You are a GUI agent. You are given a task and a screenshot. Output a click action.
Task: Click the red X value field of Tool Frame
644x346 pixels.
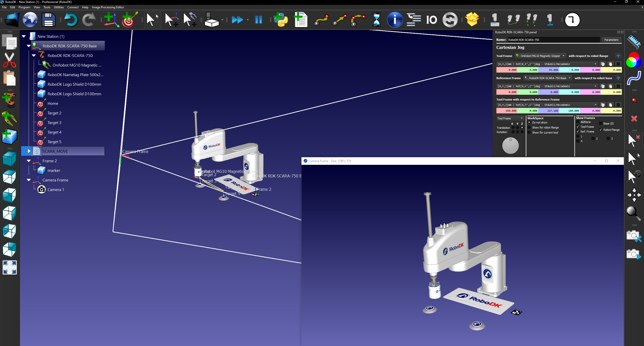point(507,70)
